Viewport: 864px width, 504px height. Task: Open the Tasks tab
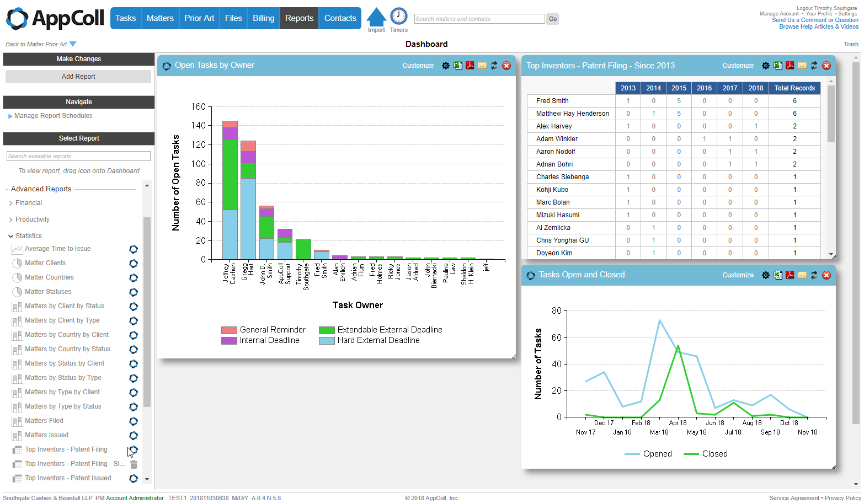126,18
